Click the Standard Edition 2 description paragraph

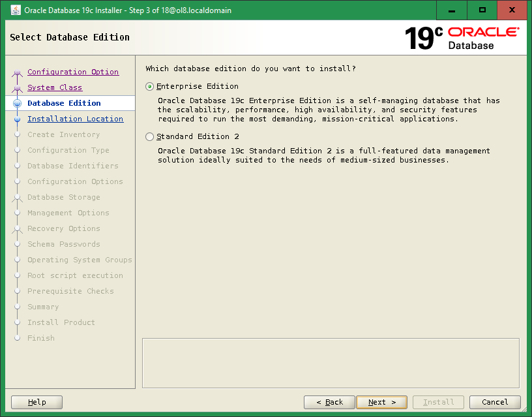coord(324,155)
